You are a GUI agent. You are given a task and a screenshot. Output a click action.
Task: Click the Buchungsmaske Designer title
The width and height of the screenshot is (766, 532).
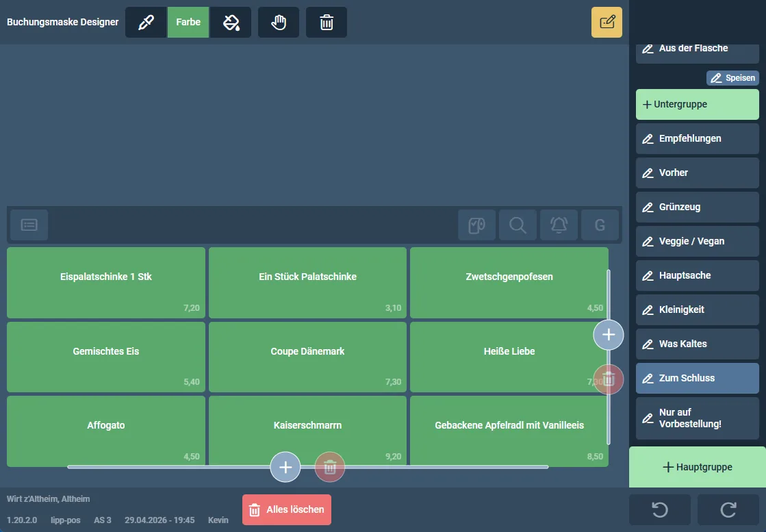[62, 22]
